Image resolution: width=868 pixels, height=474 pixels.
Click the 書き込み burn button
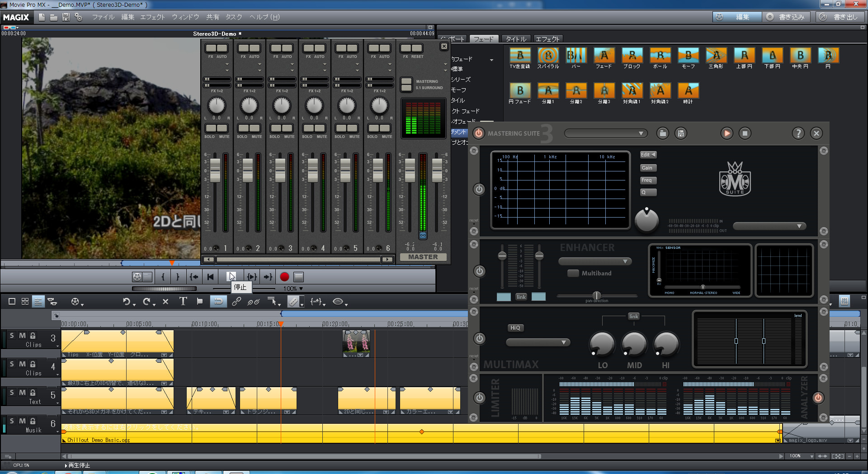787,17
